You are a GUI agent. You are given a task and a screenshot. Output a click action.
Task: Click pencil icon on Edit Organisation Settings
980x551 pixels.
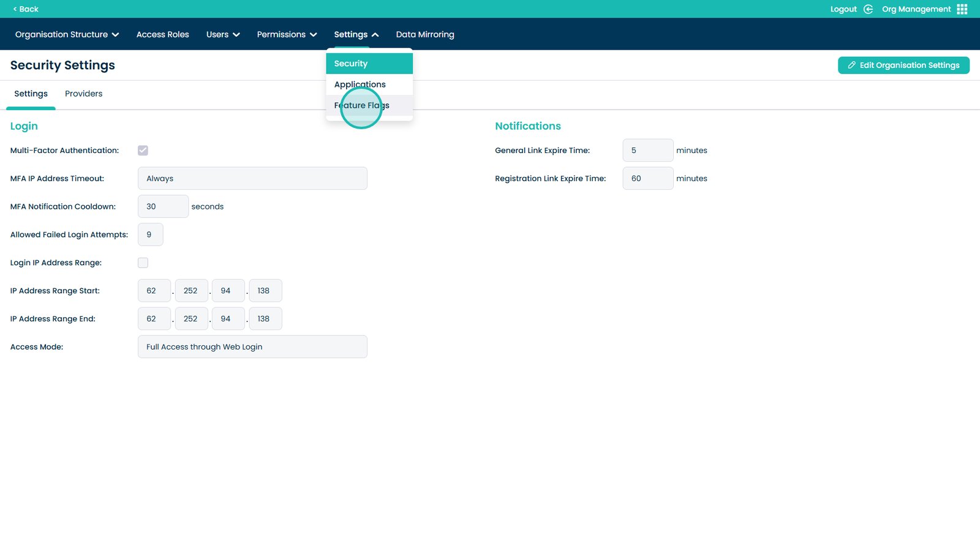pos(851,66)
